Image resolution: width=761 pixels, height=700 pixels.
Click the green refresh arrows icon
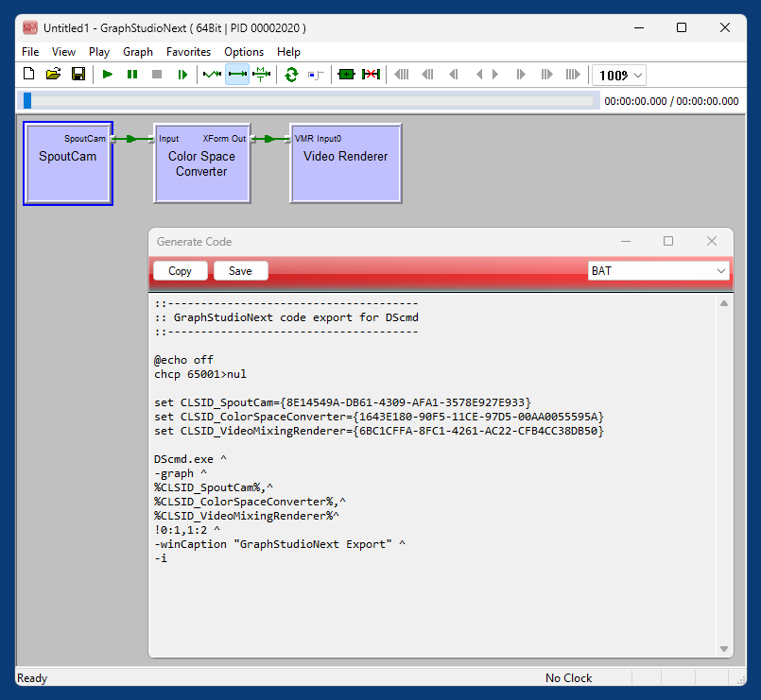coord(291,75)
